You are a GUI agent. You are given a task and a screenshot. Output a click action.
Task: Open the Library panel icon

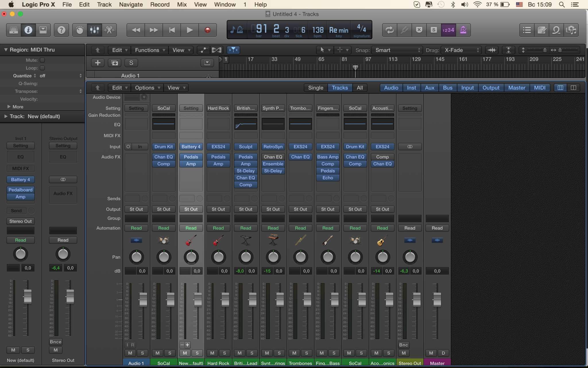click(13, 30)
